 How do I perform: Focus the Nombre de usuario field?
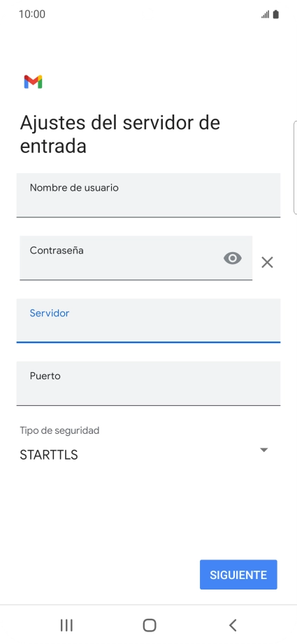pyautogui.click(x=148, y=195)
